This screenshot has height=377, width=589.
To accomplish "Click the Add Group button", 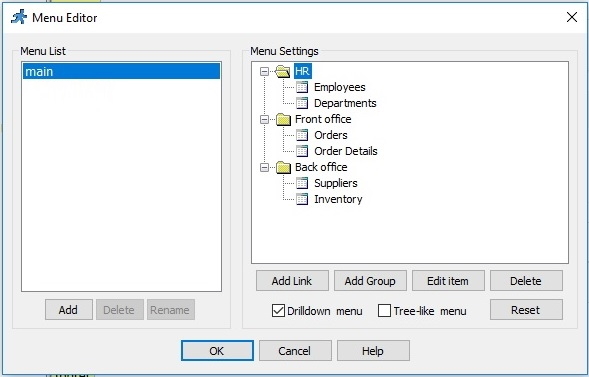I will click(370, 281).
